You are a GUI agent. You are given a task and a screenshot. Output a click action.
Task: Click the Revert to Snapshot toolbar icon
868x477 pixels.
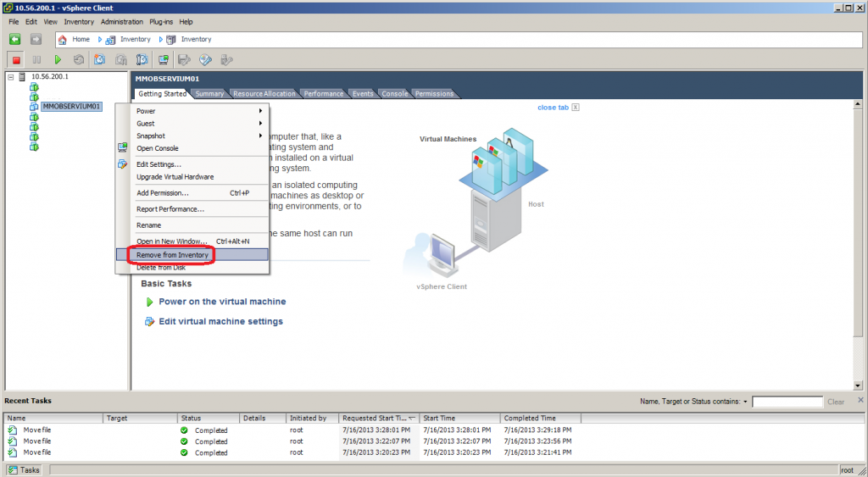click(x=120, y=60)
